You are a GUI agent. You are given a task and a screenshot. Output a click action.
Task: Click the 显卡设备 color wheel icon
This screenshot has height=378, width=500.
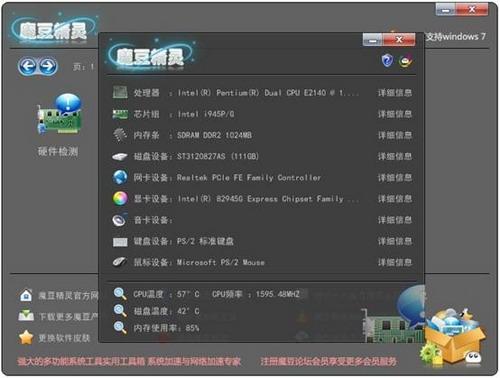coord(120,199)
